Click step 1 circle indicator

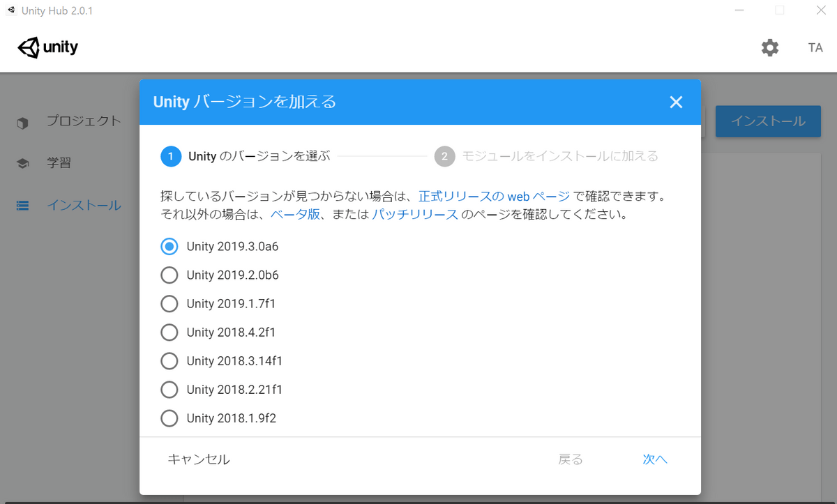coord(171,156)
